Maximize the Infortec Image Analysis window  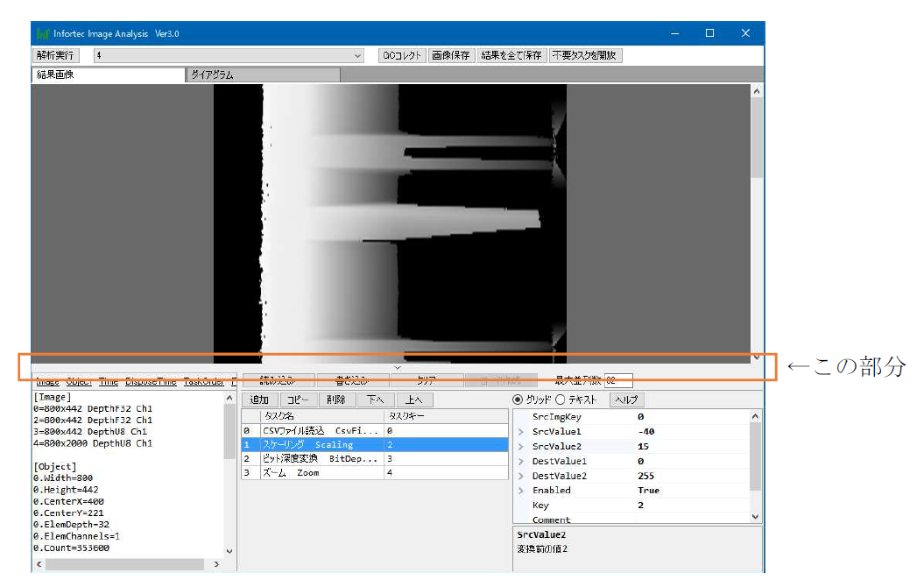[x=710, y=33]
